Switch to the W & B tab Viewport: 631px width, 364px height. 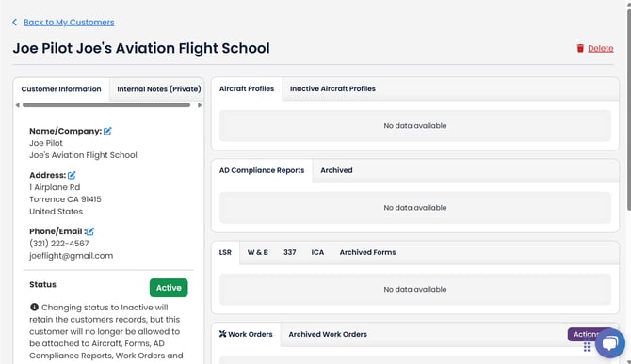[257, 252]
